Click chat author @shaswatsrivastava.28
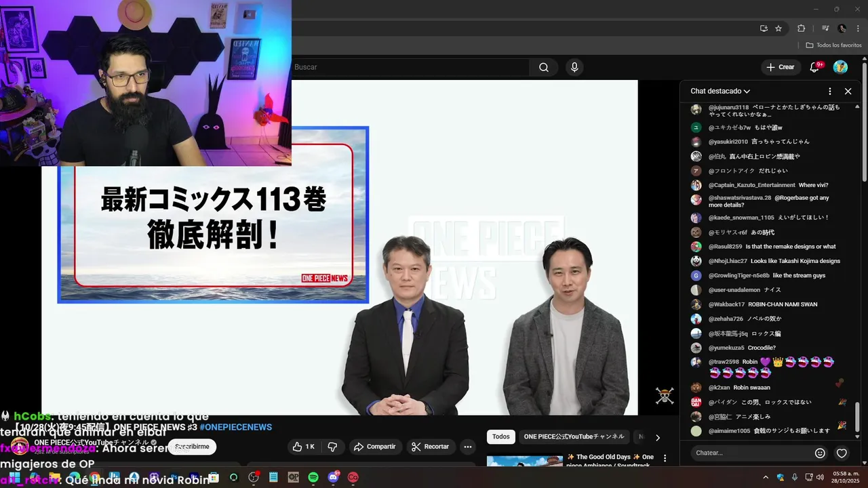Viewport: 868px width, 488px height. (740, 198)
